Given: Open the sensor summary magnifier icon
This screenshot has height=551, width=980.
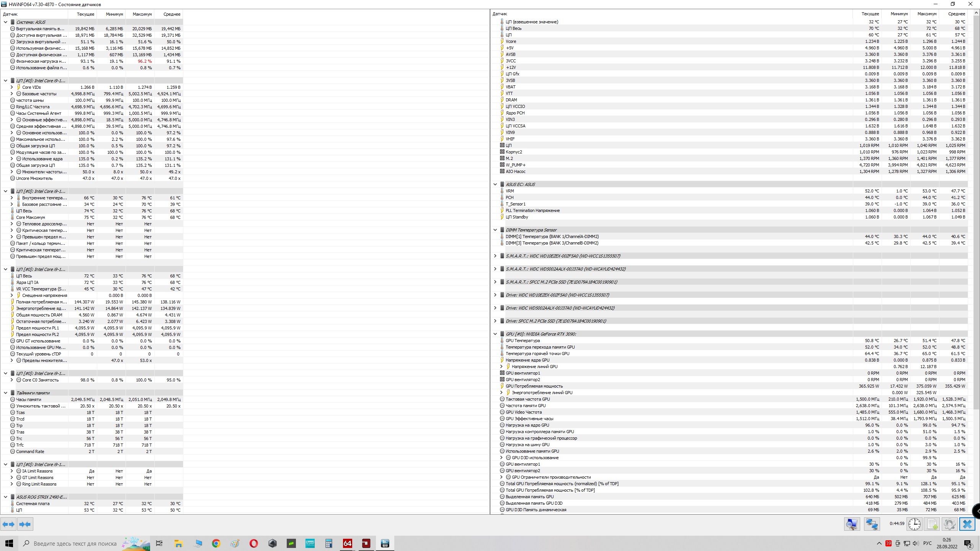Looking at the screenshot, I should [852, 524].
